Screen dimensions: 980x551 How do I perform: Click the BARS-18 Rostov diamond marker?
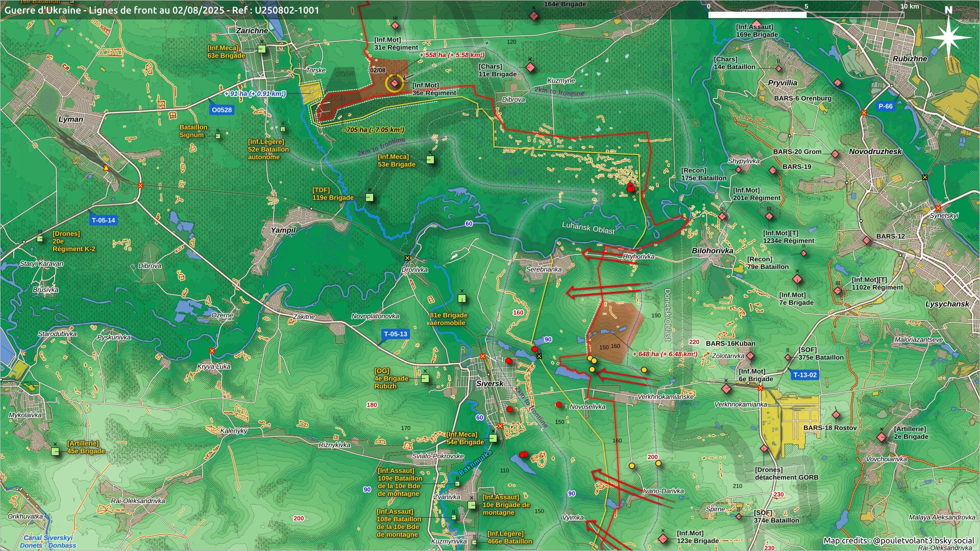point(836,415)
